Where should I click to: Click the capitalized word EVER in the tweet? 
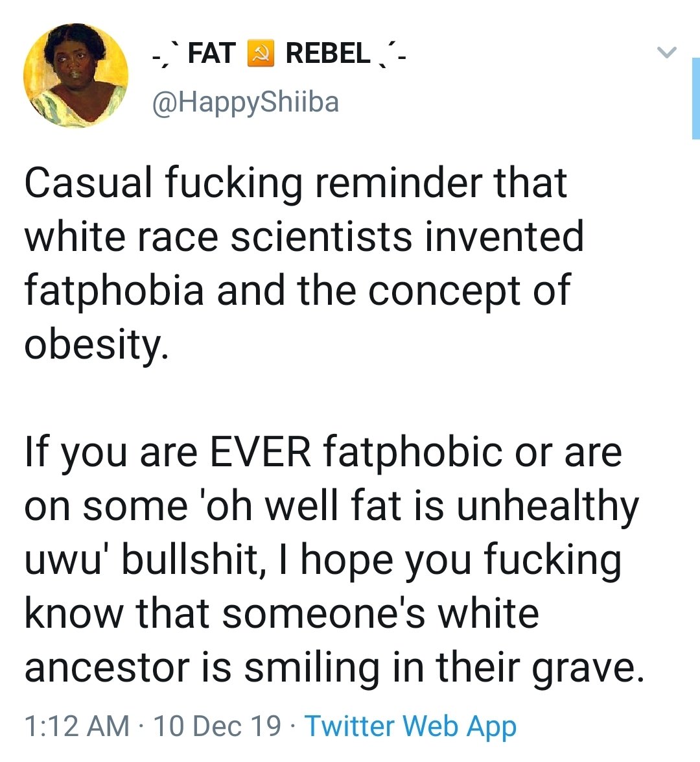[x=261, y=453]
